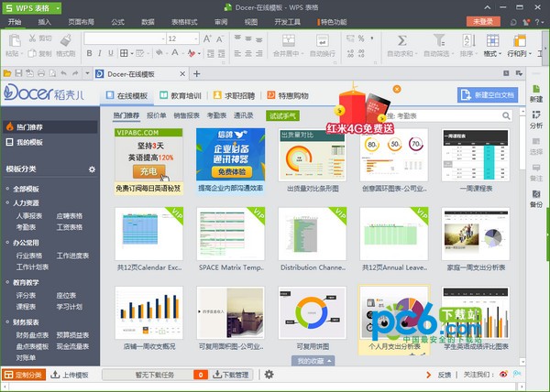Expand the 我的收藏 favorites panel
The image size is (550, 392).
(314, 362)
